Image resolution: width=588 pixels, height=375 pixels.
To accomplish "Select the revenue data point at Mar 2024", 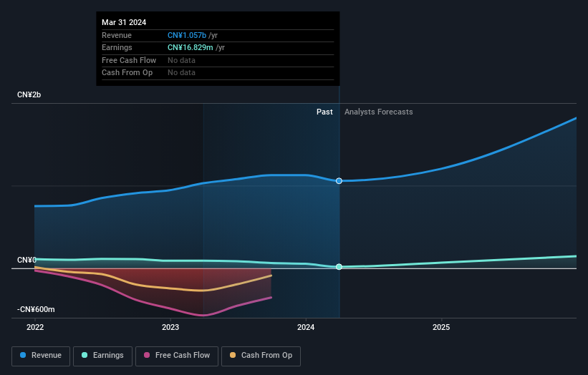I will point(339,181).
